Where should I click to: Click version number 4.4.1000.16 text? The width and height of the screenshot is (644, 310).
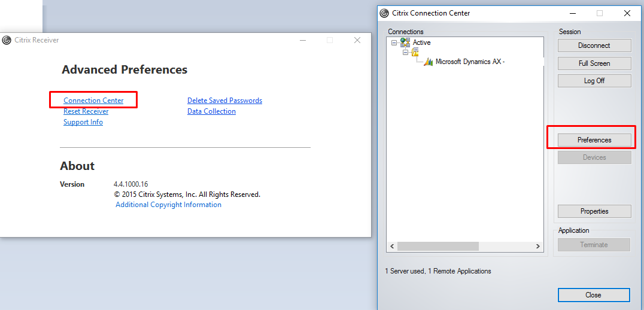(x=130, y=184)
